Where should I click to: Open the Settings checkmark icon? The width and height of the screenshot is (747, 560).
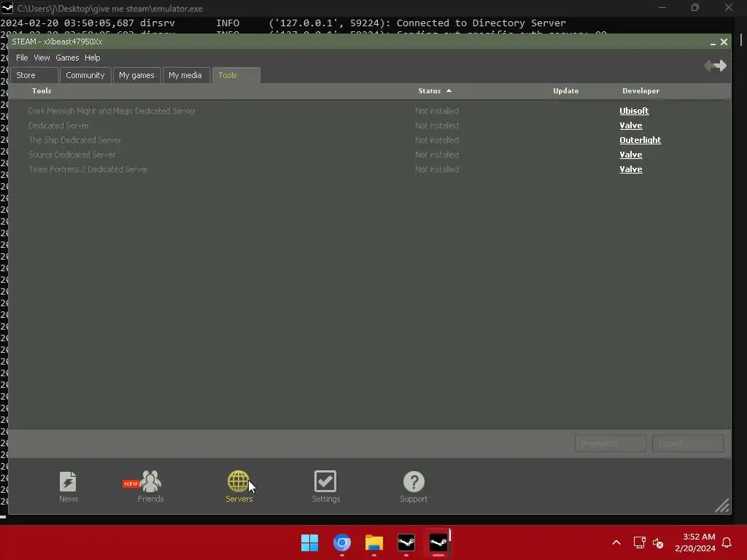[x=325, y=486]
